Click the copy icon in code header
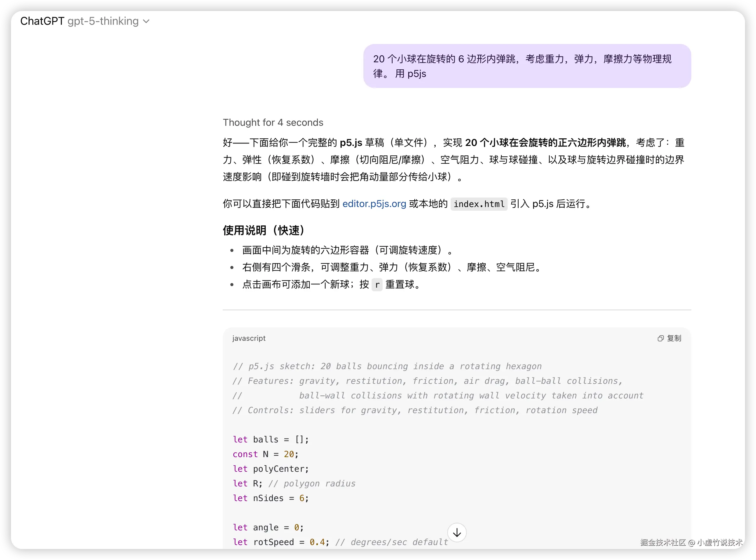 click(661, 338)
